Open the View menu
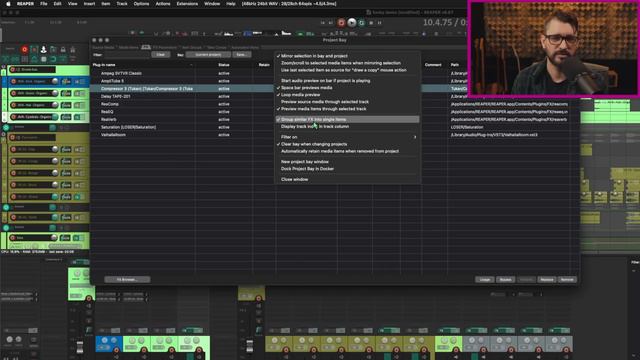 tap(72, 4)
